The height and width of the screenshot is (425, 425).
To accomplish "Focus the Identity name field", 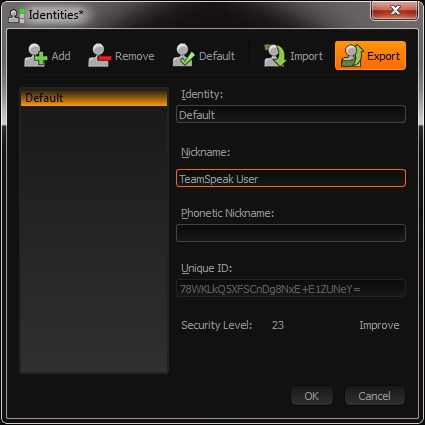I will (291, 114).
